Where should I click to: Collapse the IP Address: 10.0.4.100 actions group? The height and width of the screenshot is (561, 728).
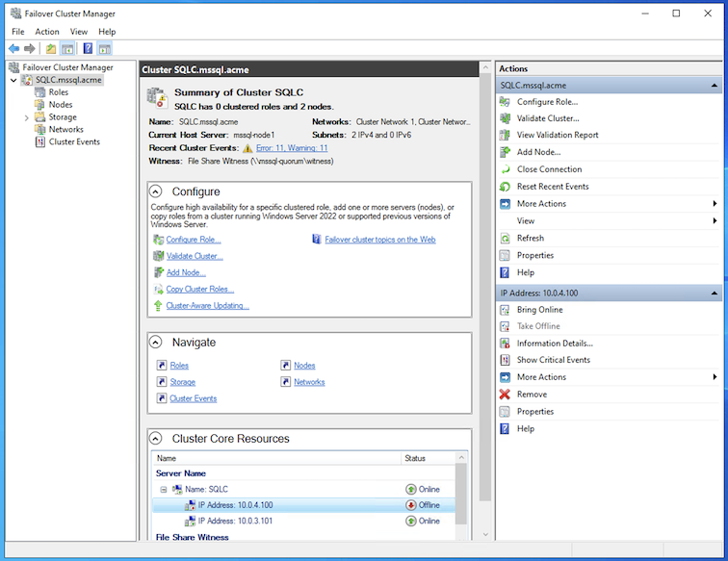[715, 293]
